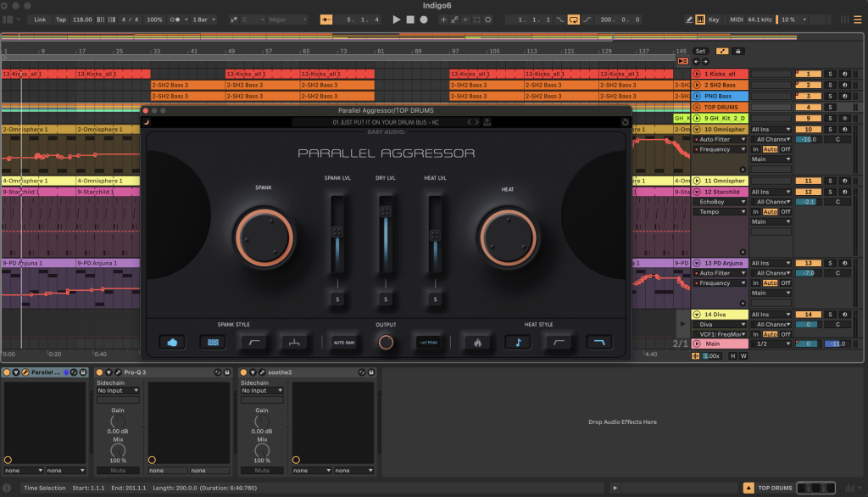Click the Record button in transport
Screen dimensions: 868x497
click(x=424, y=20)
